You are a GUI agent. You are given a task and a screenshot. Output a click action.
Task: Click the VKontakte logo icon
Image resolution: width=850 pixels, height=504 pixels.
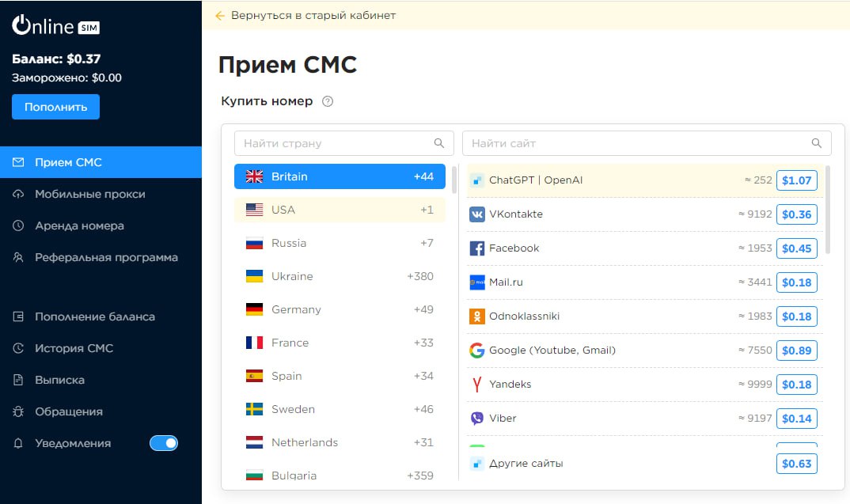477,214
